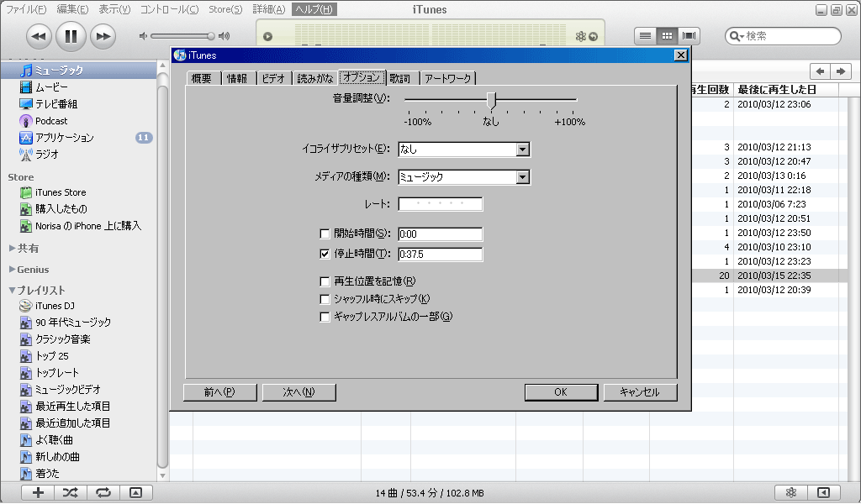Click 停止時間 time input field
861x504 pixels.
click(441, 255)
